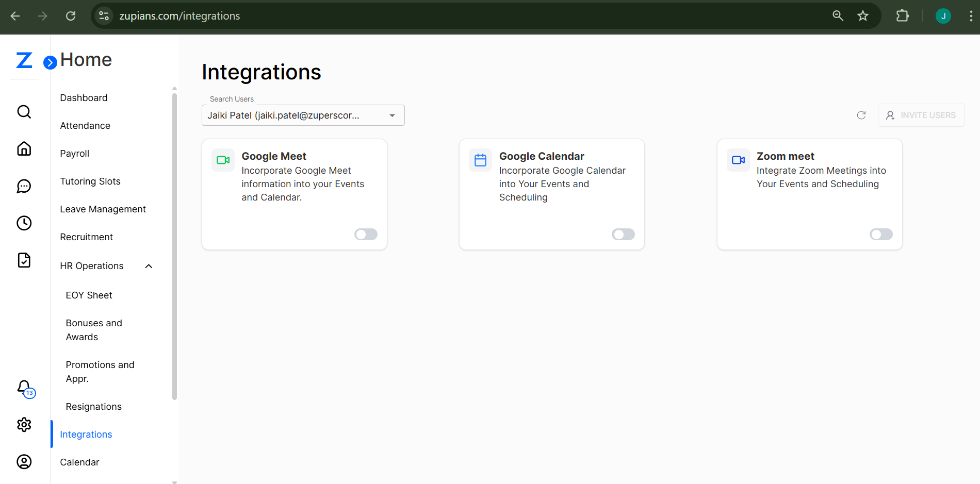
Task: Click the Invite Users button
Action: 921,115
